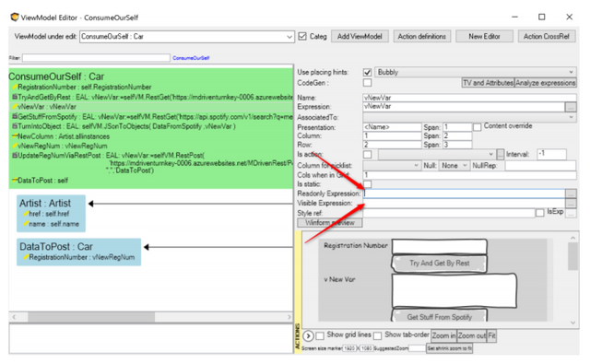Enable Show grid lines checkbox
The height and width of the screenshot is (364, 590).
point(320,335)
